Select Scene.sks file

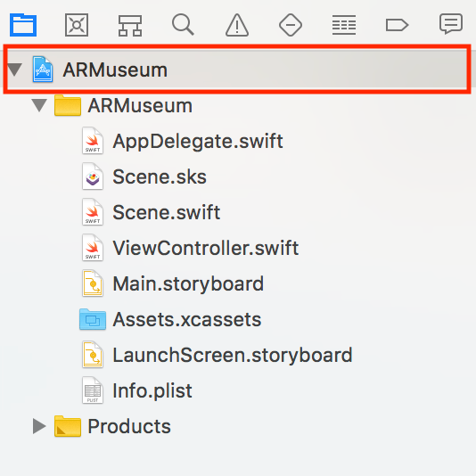160,176
